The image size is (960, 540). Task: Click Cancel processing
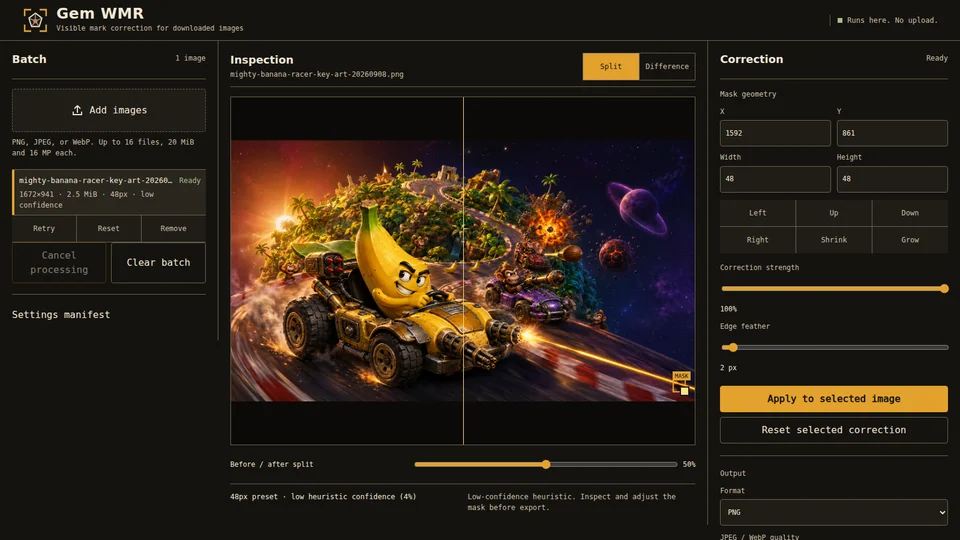point(59,262)
